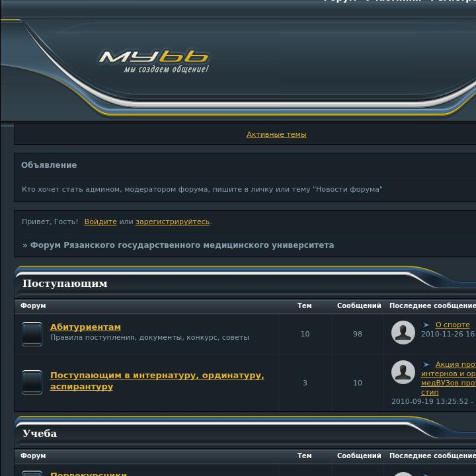The image size is (476, 476).
Task: Click the Сообщений column header in Поступающим
Action: [x=359, y=305]
